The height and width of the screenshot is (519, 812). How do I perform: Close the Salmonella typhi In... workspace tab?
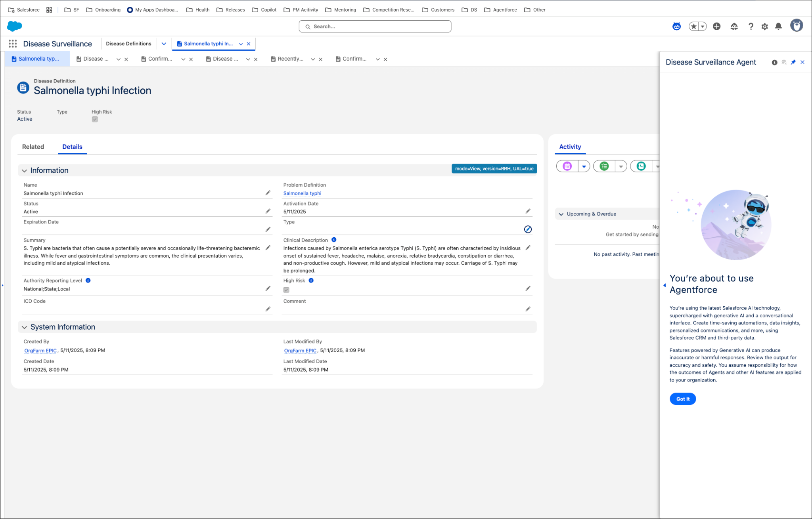pos(249,44)
